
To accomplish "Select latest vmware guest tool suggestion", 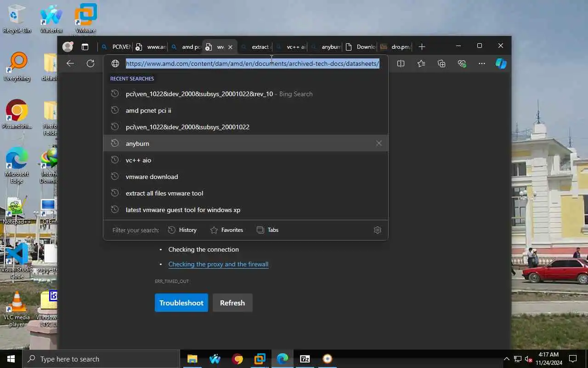I will pos(246,210).
